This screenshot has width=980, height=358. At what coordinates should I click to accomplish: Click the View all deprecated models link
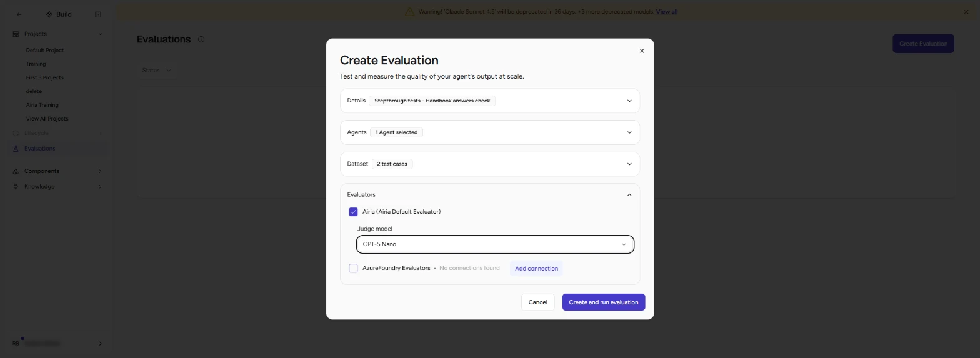666,12
